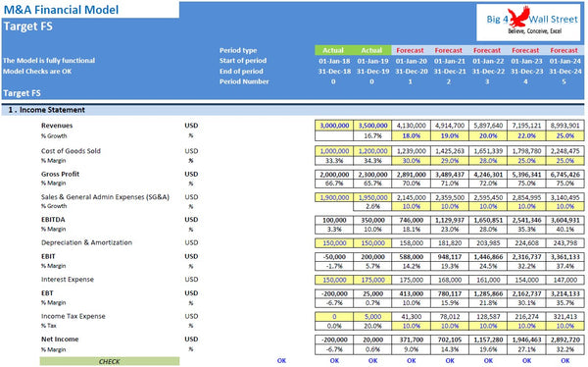Click the last OK check in bottom row

[x=565, y=360]
